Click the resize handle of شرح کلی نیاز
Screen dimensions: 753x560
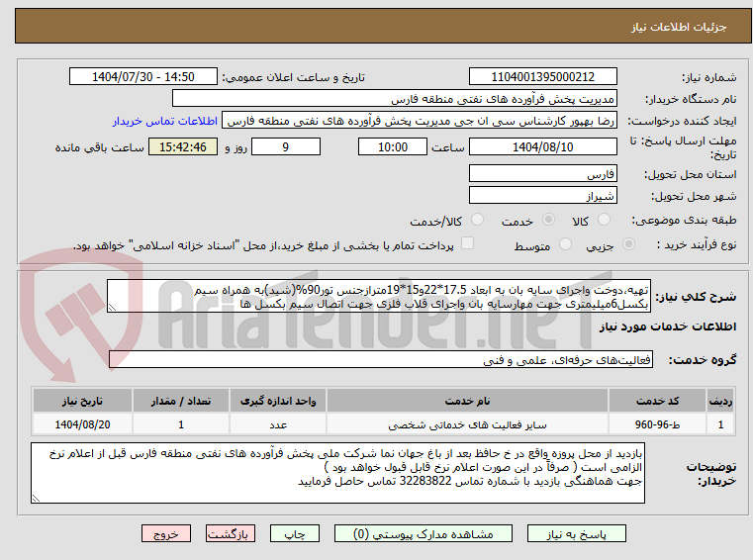[112, 308]
